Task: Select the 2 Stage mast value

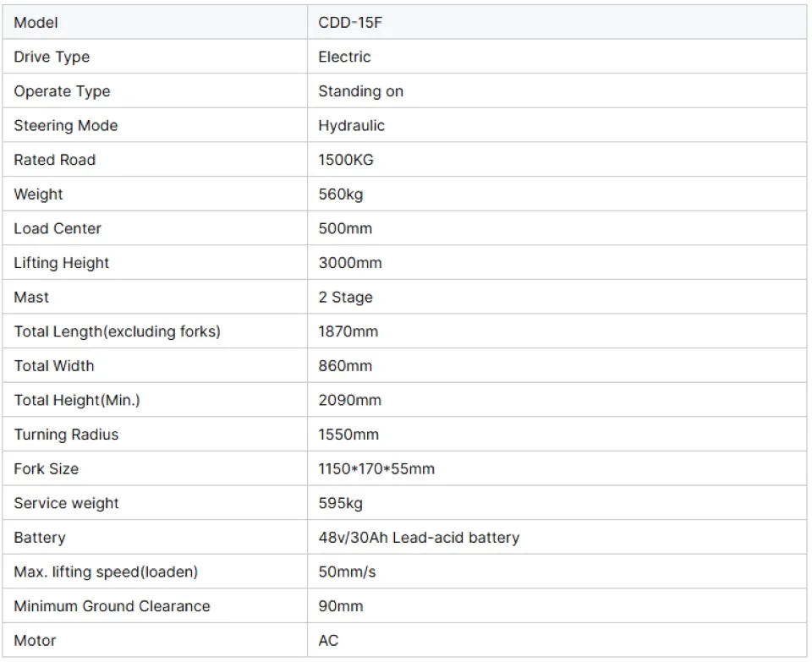Action: [345, 297]
